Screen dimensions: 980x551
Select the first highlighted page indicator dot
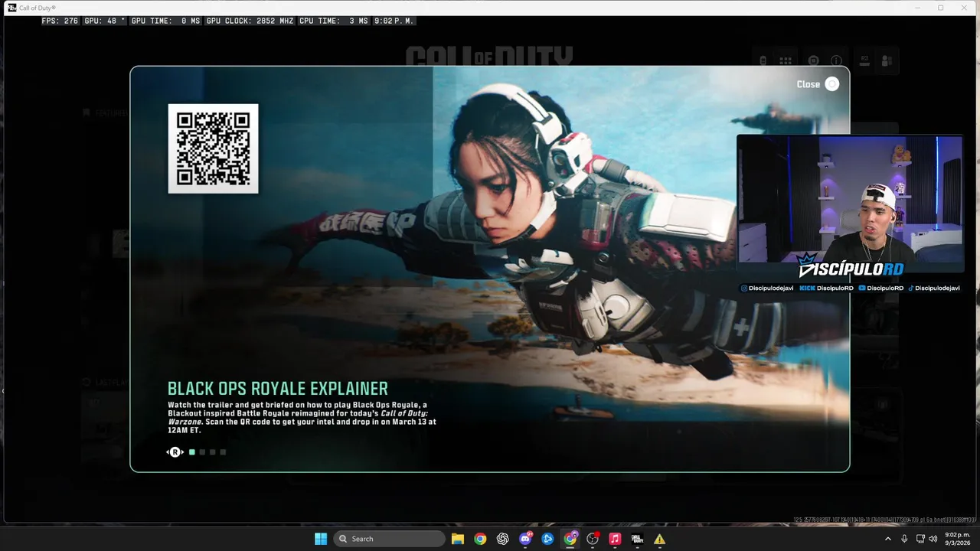point(192,452)
